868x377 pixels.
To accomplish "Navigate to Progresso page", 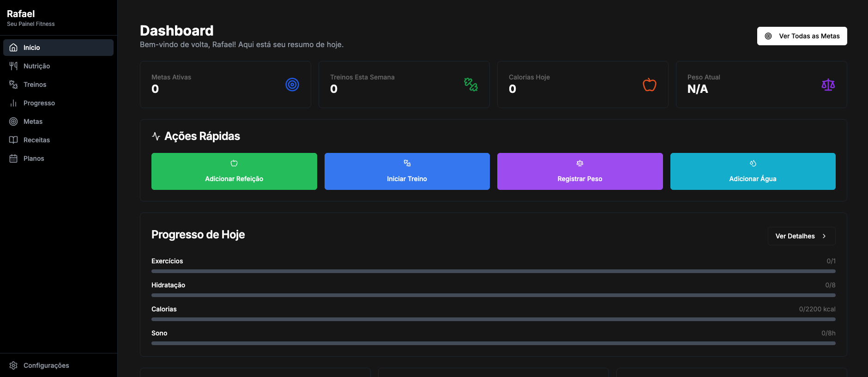I will 58,103.
